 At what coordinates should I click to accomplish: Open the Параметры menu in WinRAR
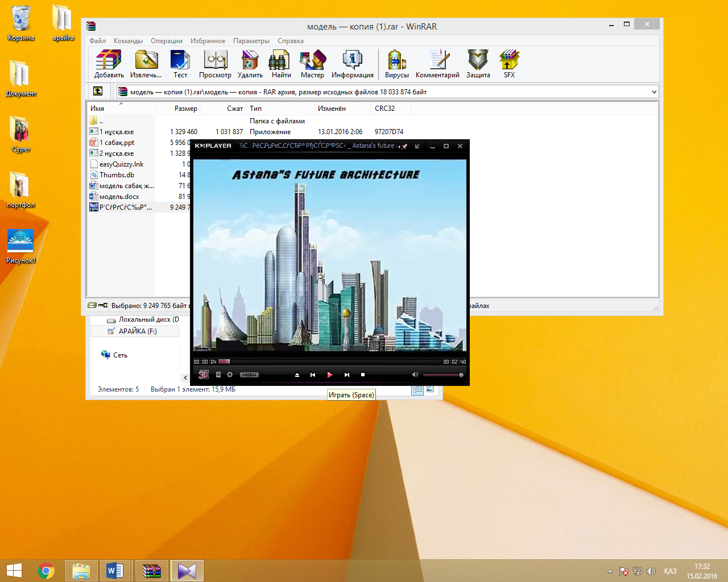pos(251,41)
